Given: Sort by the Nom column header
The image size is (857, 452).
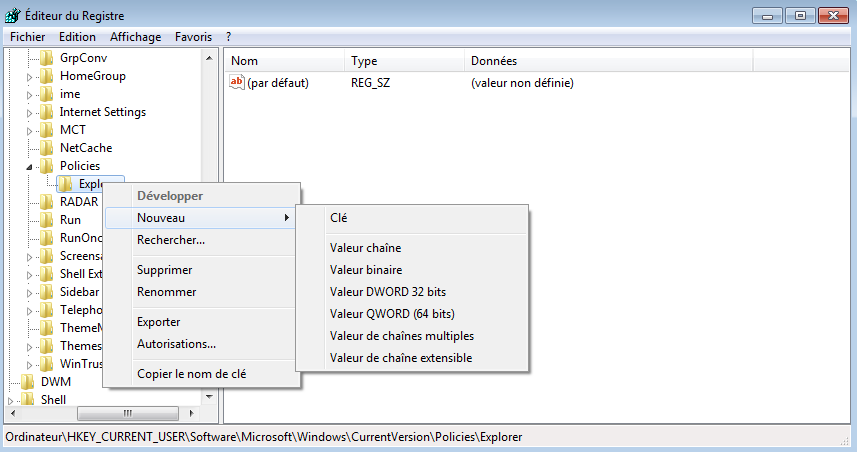Looking at the screenshot, I should [284, 61].
